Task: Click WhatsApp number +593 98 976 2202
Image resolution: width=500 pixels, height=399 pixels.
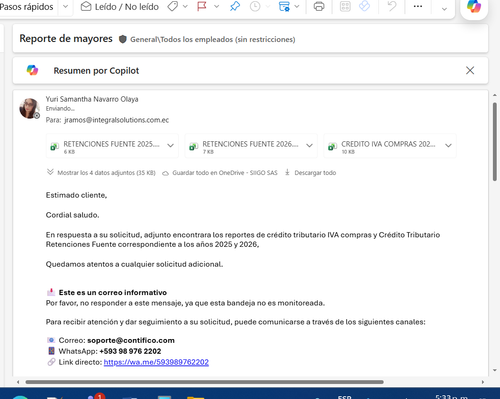Action: (130, 351)
